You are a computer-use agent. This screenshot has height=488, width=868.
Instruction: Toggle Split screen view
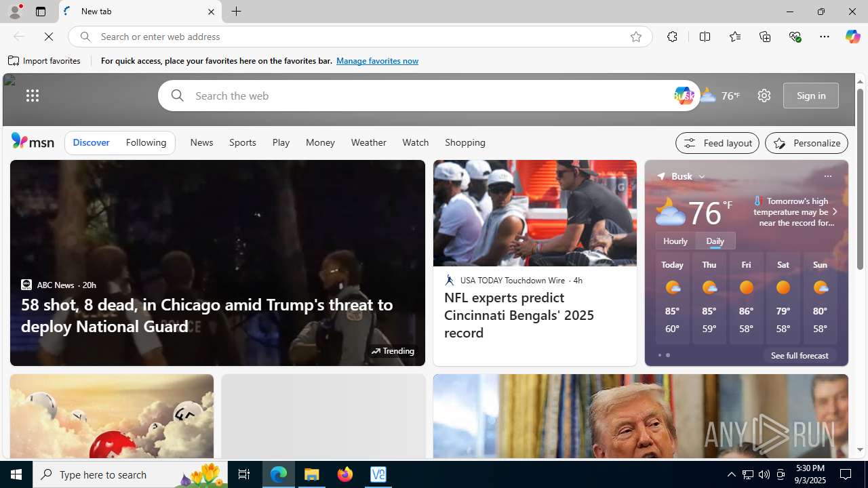point(705,37)
